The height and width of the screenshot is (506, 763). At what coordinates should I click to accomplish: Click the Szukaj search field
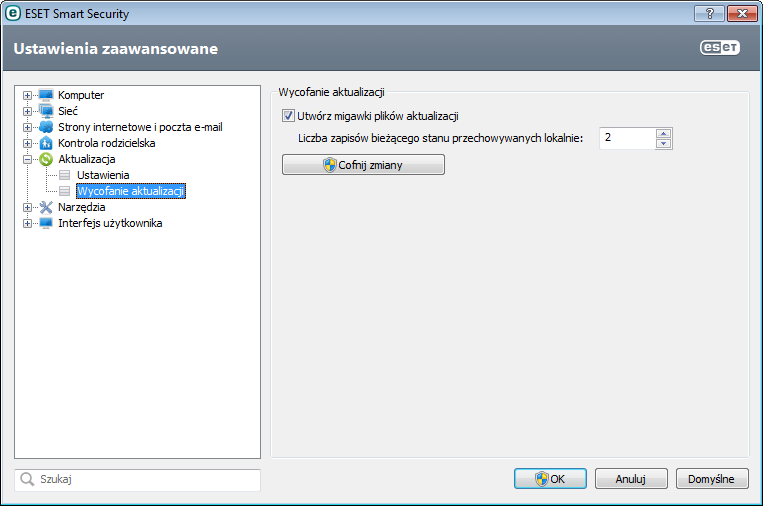138,480
